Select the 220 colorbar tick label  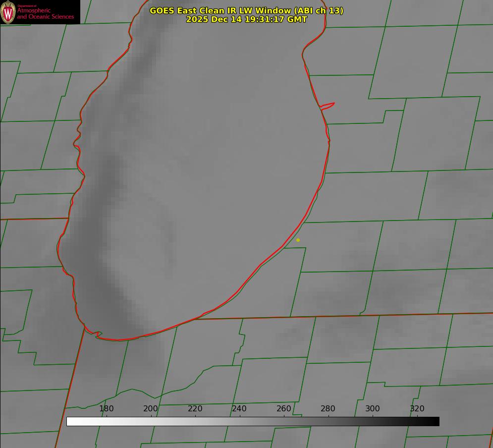point(195,409)
